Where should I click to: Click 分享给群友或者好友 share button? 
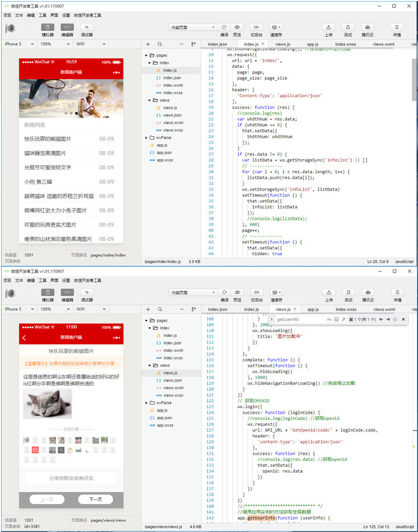pos(71,478)
